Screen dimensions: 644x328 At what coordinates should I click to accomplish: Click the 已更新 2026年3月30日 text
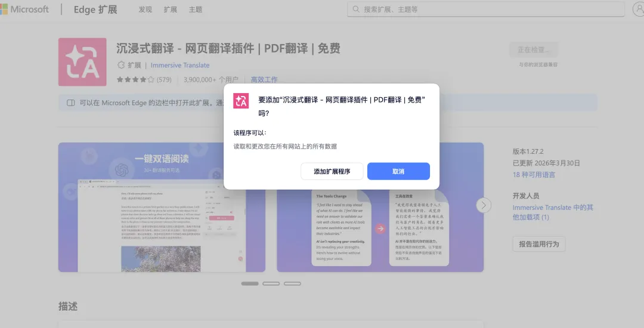(x=546, y=163)
